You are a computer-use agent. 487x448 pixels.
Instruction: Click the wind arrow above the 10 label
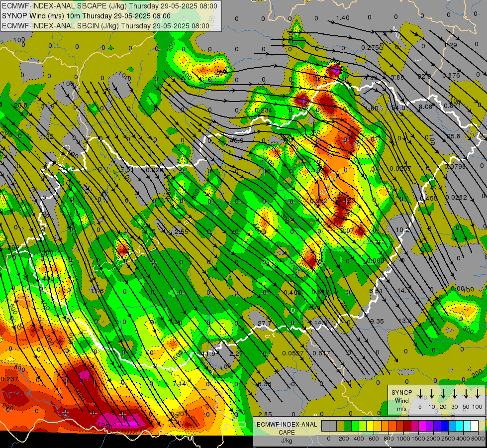pyautogui.click(x=431, y=394)
